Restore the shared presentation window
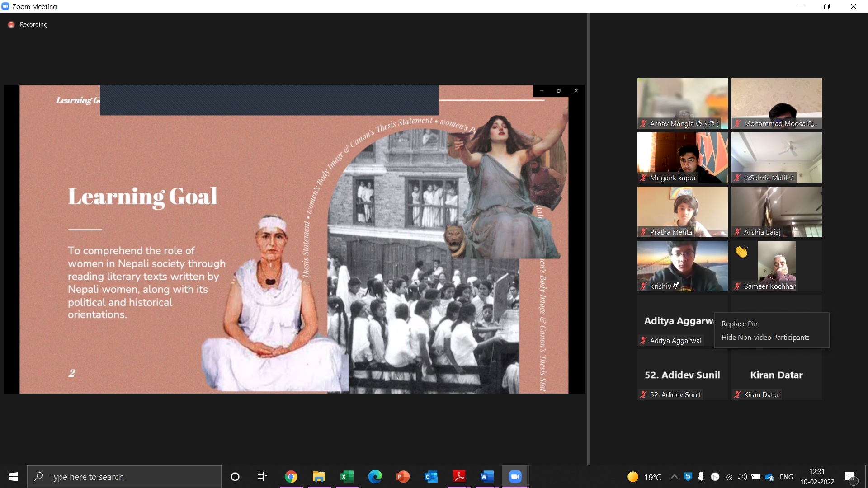Viewport: 868px width, 488px height. 559,91
